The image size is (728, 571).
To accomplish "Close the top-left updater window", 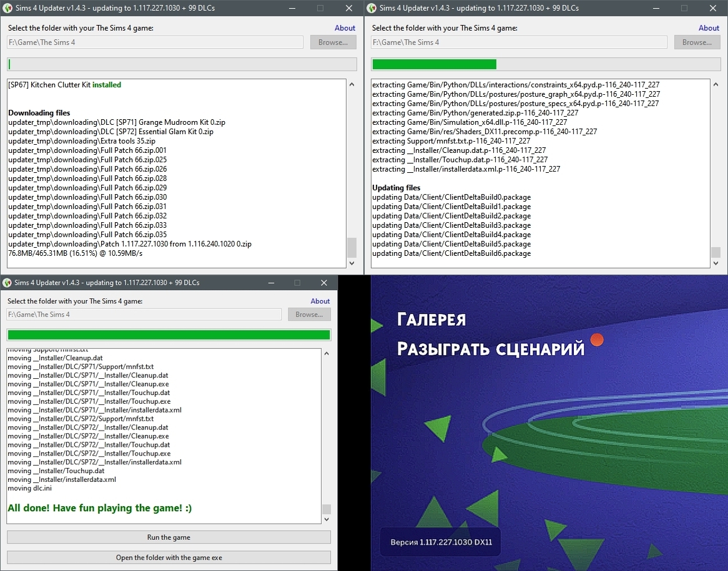I will 348,8.
